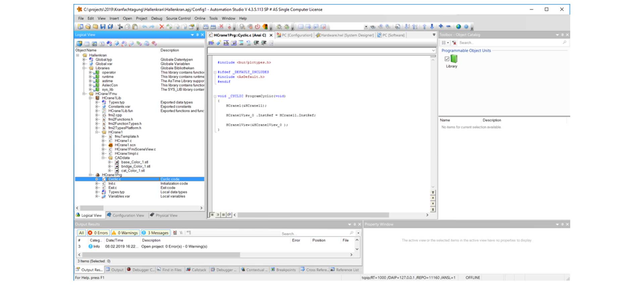The width and height of the screenshot is (644, 285).
Task: Pin the Output Results panel
Action: coord(355,224)
